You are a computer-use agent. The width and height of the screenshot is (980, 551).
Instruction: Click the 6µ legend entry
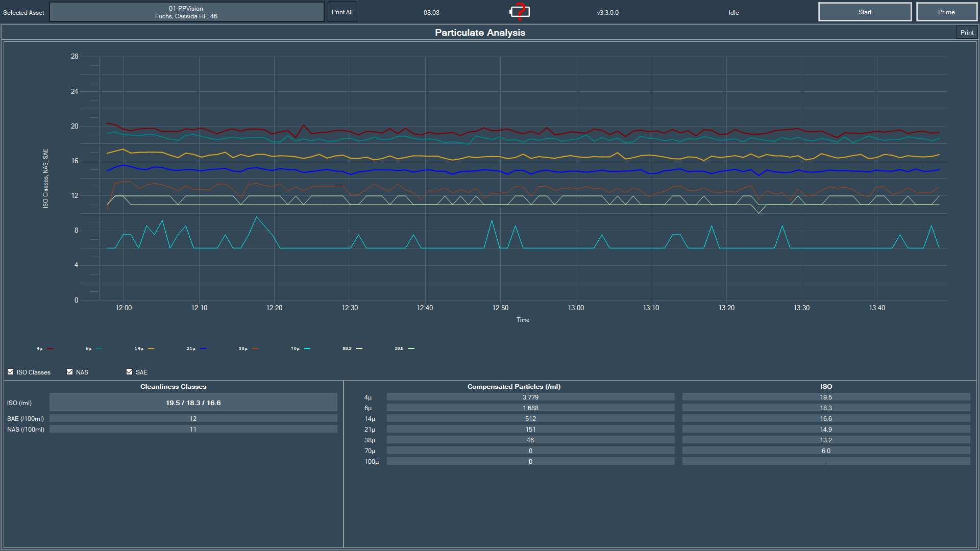tap(94, 348)
